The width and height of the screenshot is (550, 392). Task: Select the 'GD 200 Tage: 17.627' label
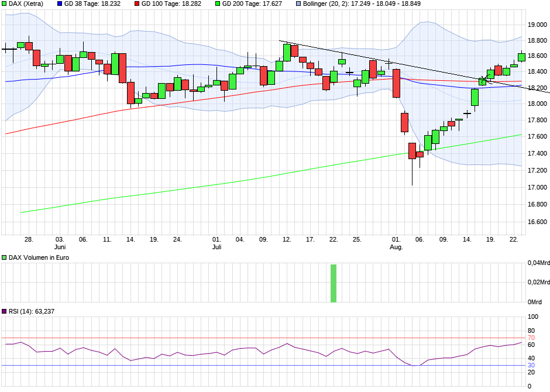click(252, 4)
